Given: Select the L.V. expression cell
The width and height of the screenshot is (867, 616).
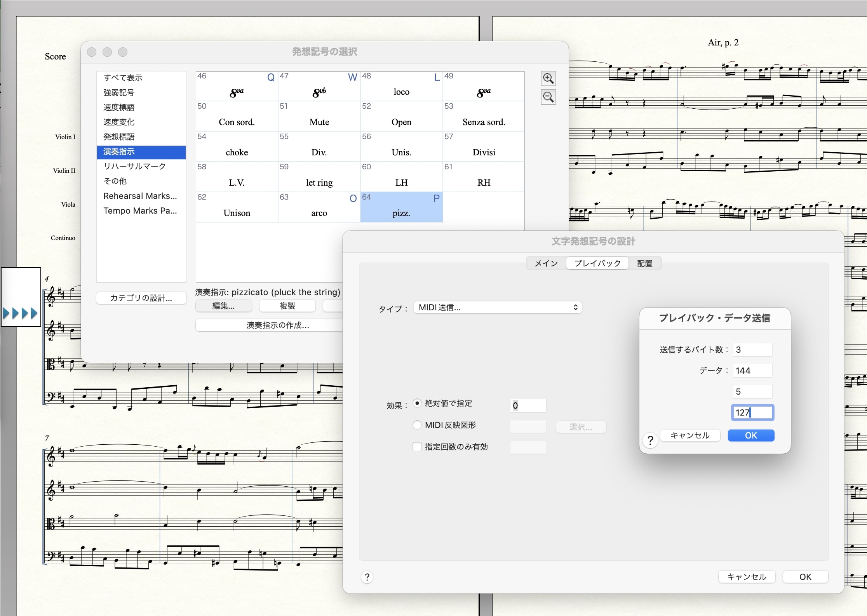Looking at the screenshot, I should [237, 177].
